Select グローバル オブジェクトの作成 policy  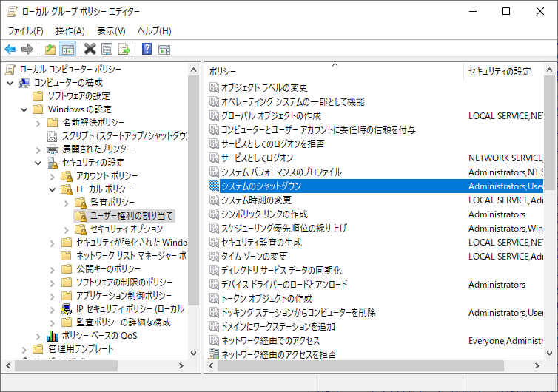271,116
